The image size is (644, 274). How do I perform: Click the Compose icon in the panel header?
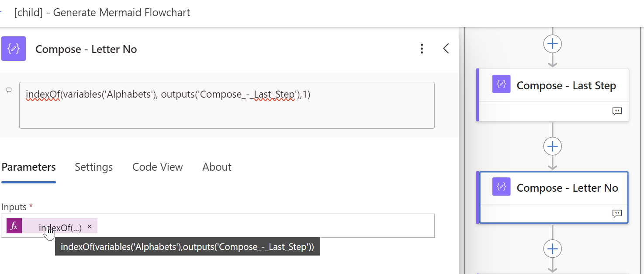[x=14, y=49]
